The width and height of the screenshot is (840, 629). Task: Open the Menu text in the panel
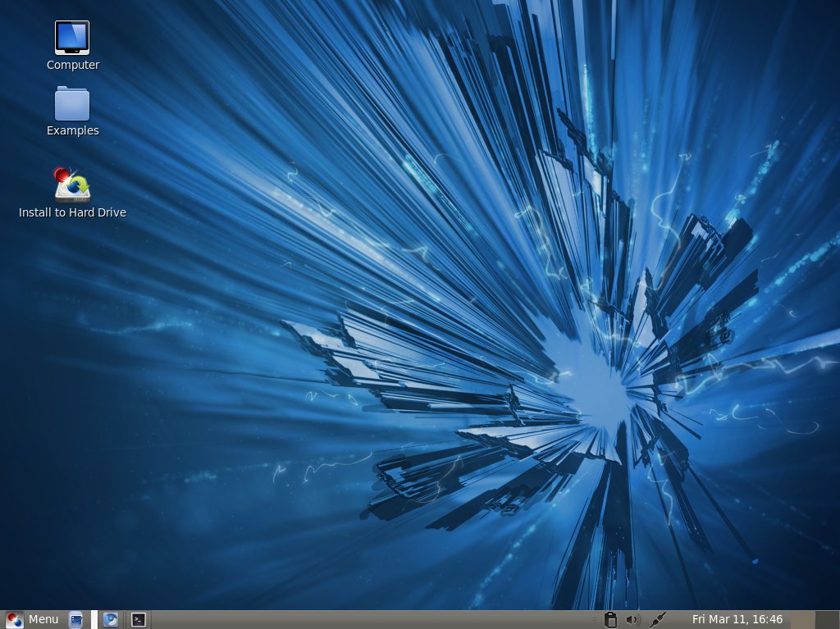coord(43,620)
